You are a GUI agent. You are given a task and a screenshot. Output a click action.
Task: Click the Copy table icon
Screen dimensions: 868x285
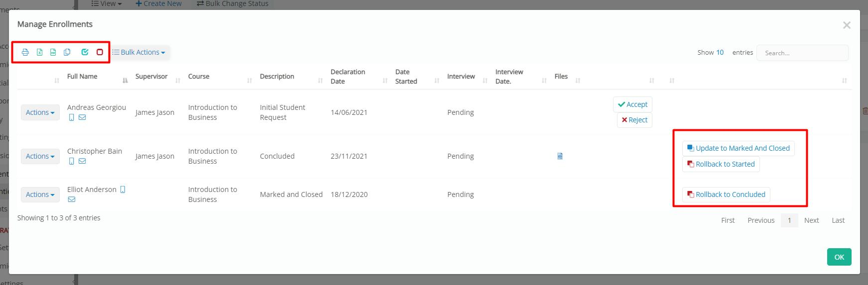(x=67, y=52)
